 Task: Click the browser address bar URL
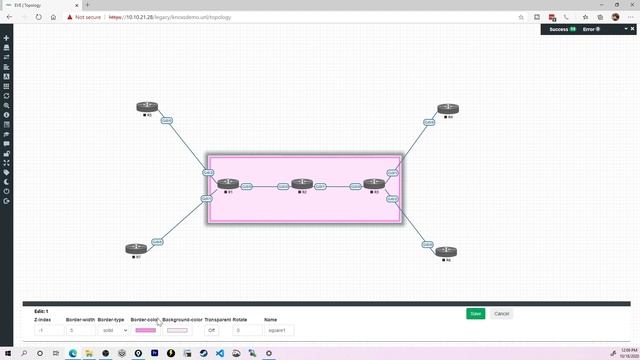pos(170,17)
